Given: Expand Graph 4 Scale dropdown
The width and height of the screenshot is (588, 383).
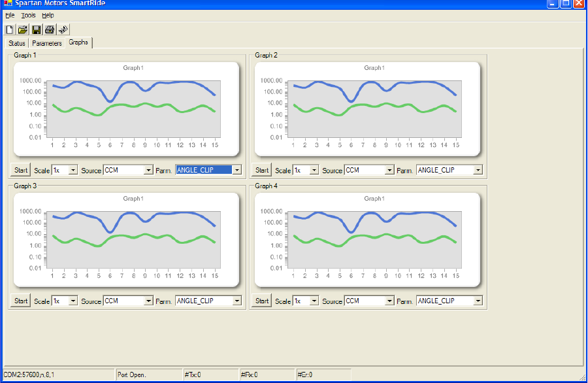Looking at the screenshot, I should point(314,301).
